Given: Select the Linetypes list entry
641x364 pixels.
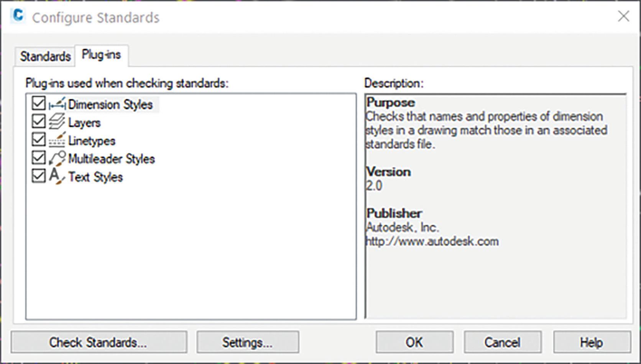Looking at the screenshot, I should 92,141.
